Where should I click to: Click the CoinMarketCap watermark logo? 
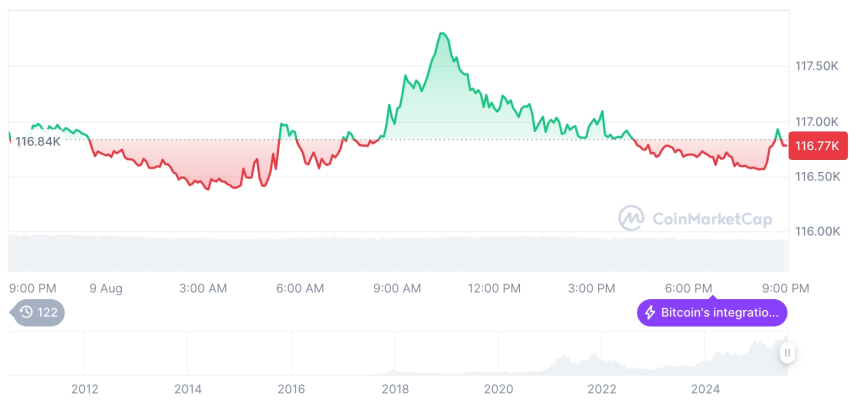tap(630, 217)
